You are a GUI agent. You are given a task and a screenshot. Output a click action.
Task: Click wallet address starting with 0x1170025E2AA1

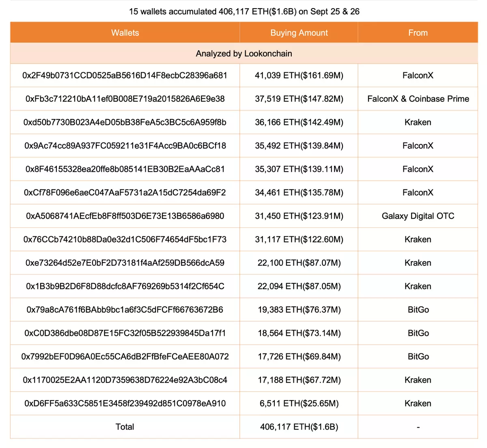tap(125, 380)
